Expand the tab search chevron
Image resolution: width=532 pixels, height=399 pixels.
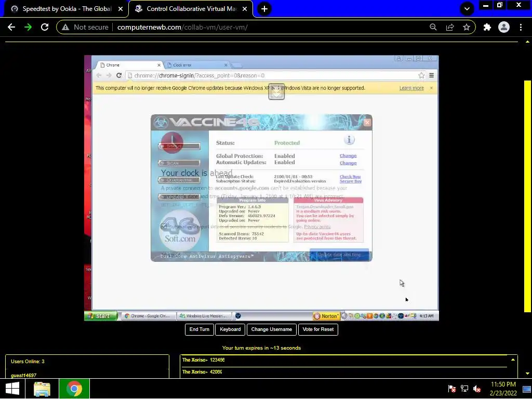(467, 9)
